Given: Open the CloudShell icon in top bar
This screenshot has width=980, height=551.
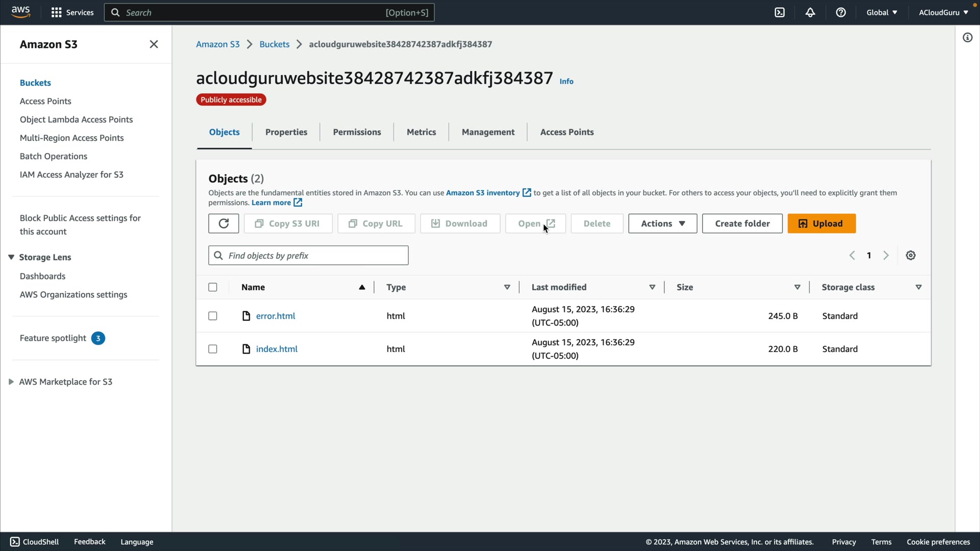Looking at the screenshot, I should pyautogui.click(x=779, y=12).
